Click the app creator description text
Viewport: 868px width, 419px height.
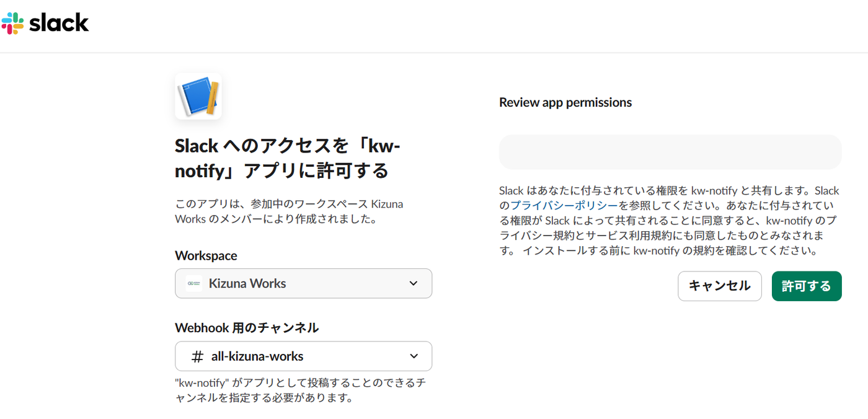pyautogui.click(x=290, y=211)
